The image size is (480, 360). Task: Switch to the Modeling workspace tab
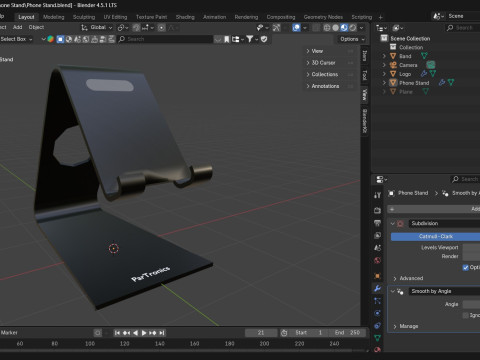(53, 17)
